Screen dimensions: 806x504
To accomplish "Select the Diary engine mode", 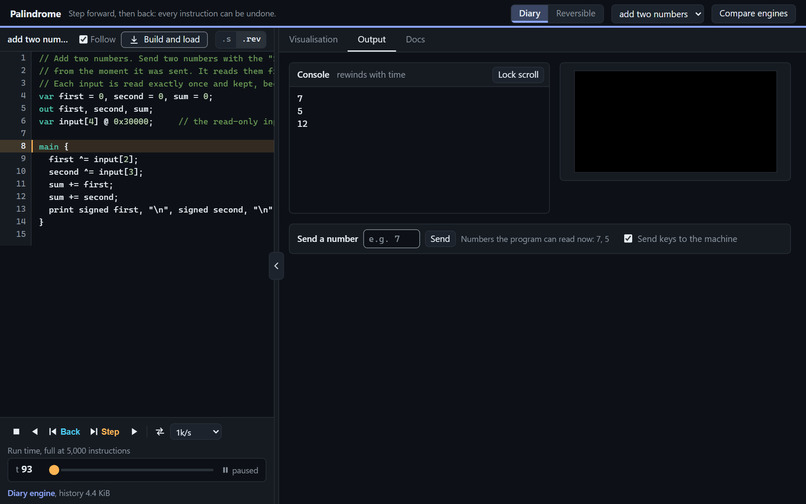I will [529, 13].
